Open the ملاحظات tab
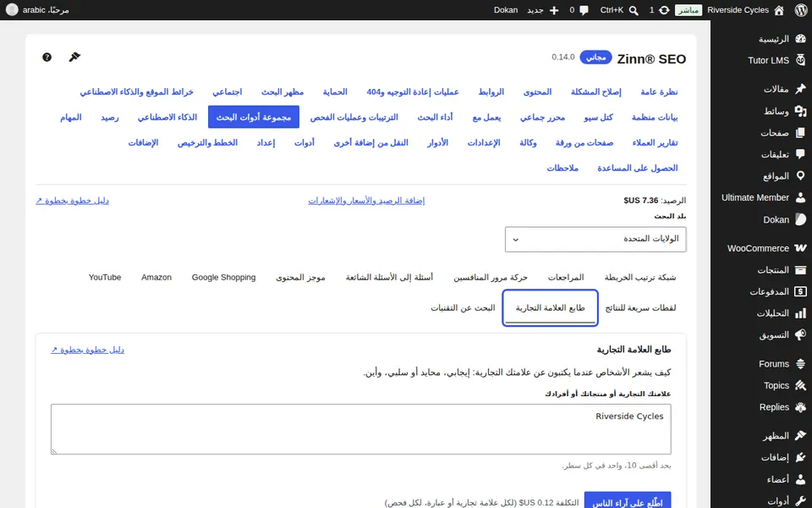 [562, 168]
